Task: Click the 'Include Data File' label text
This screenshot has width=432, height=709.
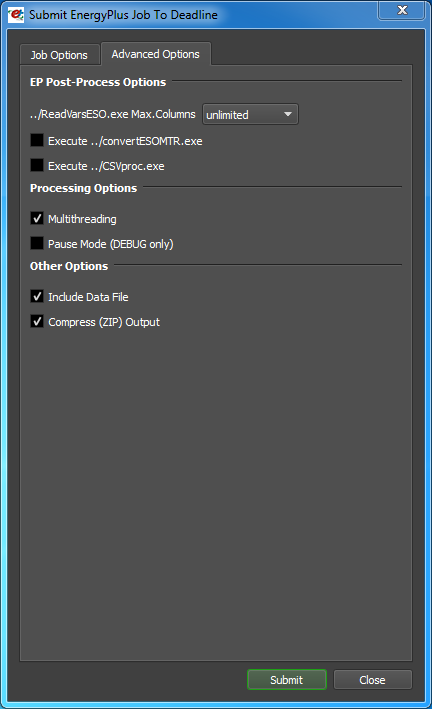Action: 88,297
